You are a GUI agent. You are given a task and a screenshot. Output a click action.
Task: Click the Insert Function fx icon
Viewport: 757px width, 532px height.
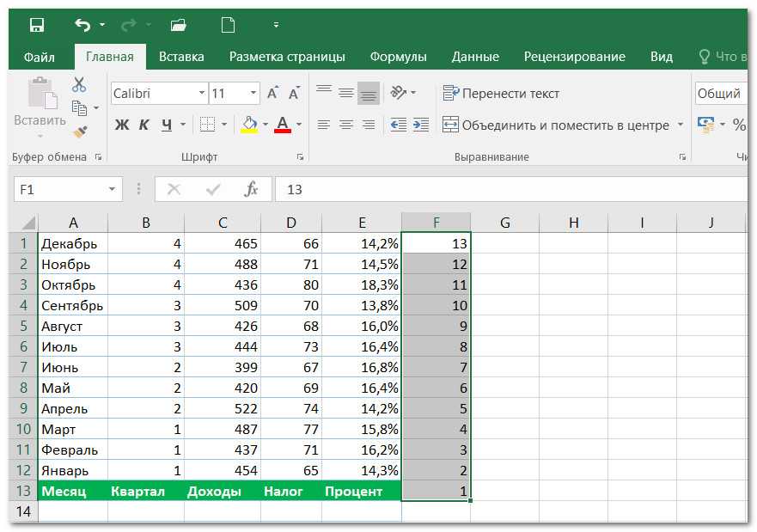[x=251, y=189]
